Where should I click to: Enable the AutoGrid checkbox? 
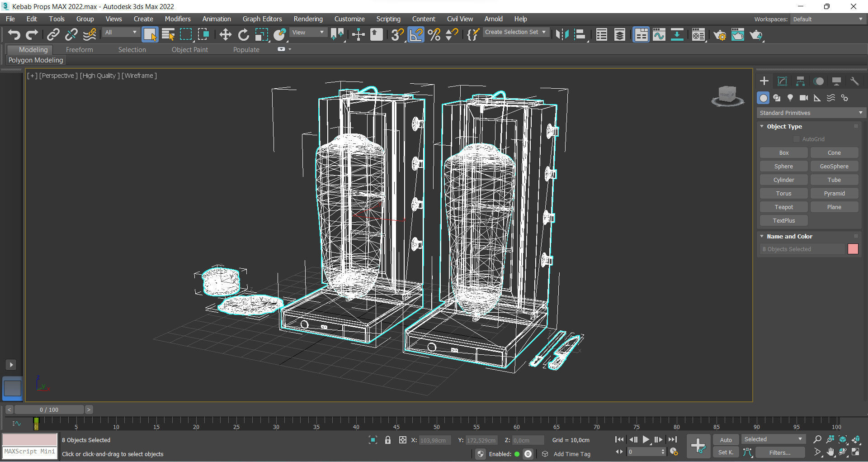[797, 139]
